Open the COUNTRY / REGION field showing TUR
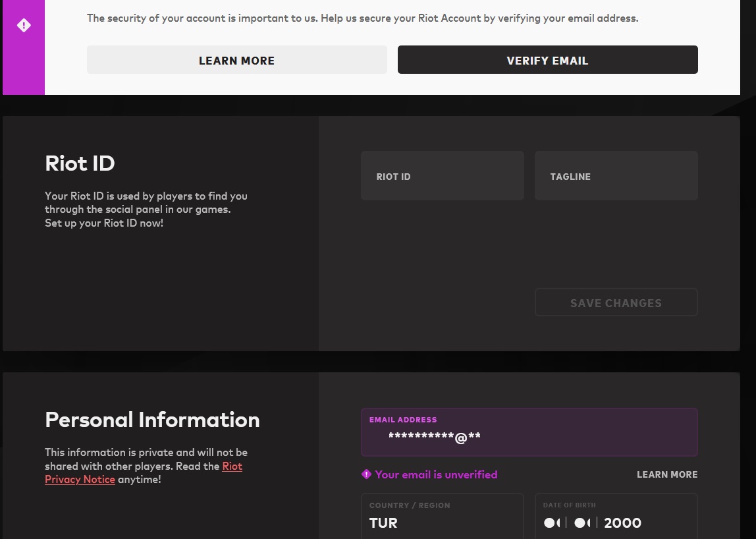 [442, 516]
